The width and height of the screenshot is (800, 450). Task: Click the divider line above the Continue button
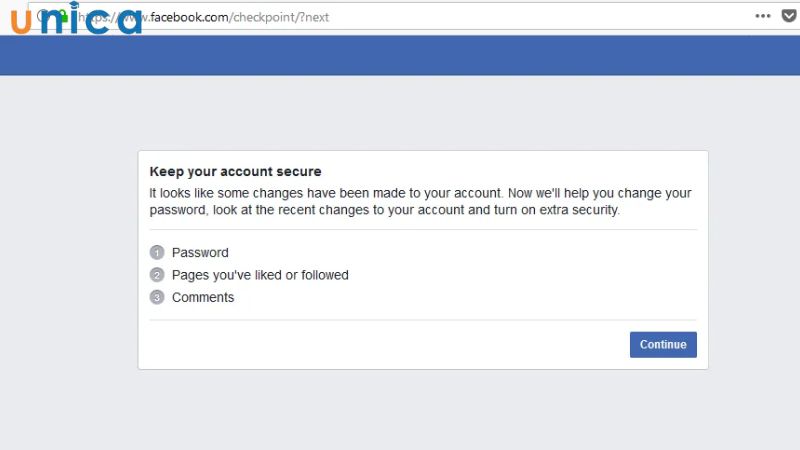[423, 320]
